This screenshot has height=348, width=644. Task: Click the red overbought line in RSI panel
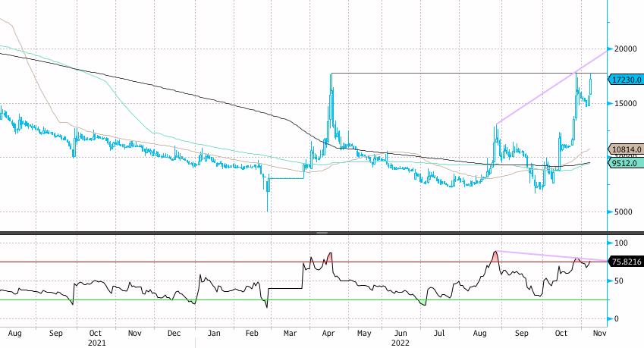coord(228,262)
